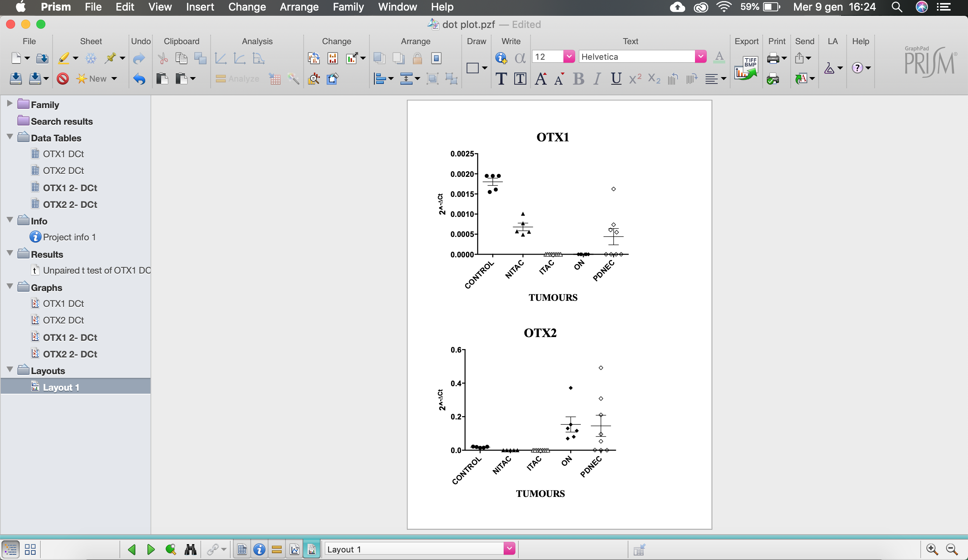Switch to gallery thumbnails view
Image resolution: width=968 pixels, height=560 pixels.
pyautogui.click(x=30, y=549)
